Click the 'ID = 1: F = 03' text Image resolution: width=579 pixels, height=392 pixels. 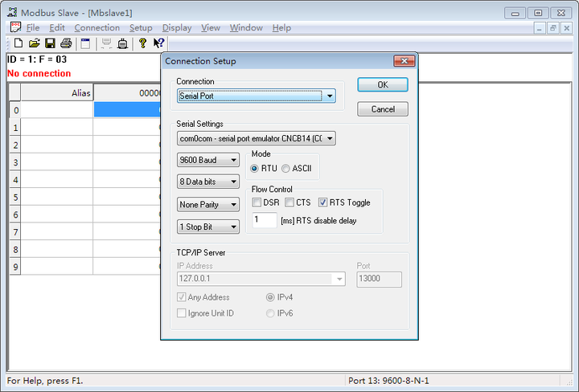[x=37, y=59]
